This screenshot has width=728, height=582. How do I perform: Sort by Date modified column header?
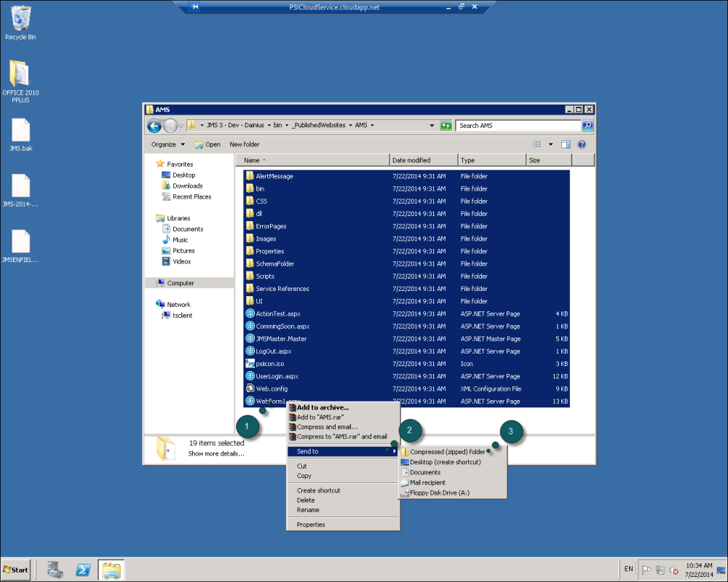[x=424, y=160]
